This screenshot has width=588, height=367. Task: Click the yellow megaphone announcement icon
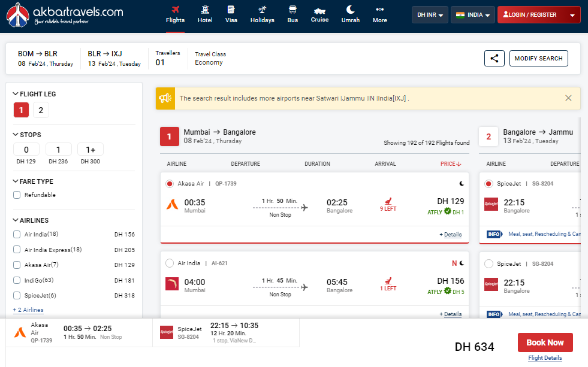(x=165, y=99)
